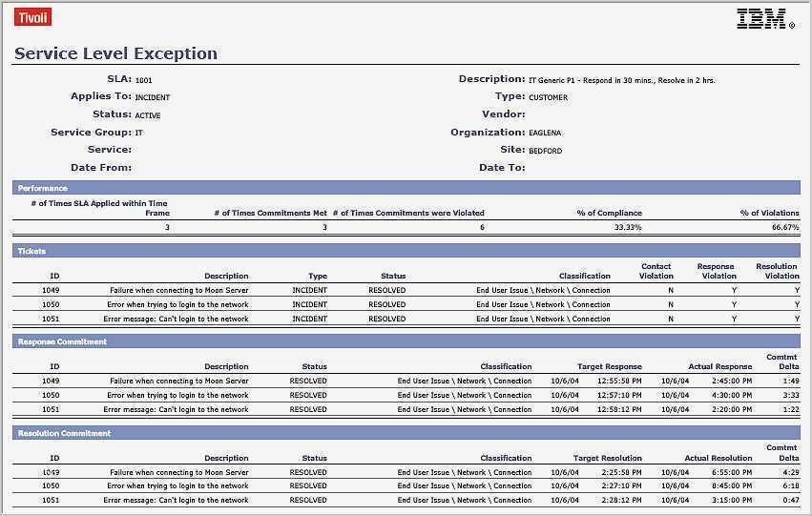Select the violations value 66.67%
The image size is (812, 516).
(x=785, y=227)
